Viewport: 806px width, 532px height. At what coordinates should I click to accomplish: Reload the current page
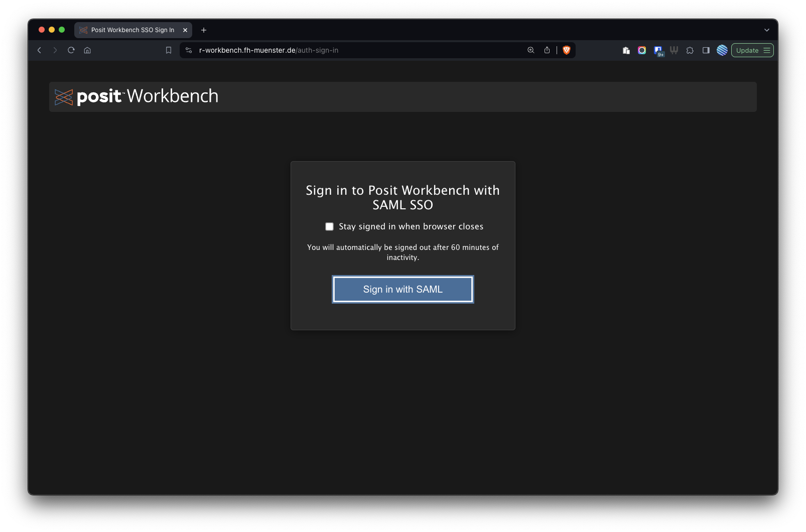click(71, 50)
